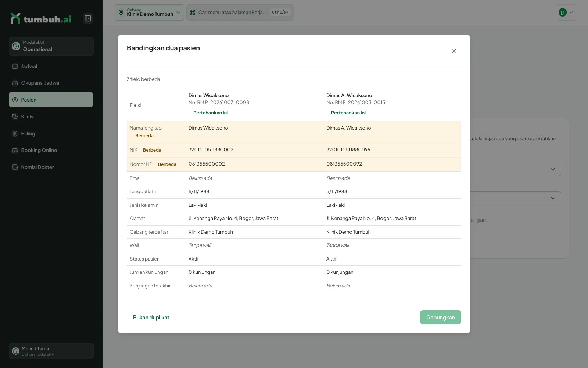Open the Klinis stethoscope icon
Screen dimensions: 588x368
[15, 117]
